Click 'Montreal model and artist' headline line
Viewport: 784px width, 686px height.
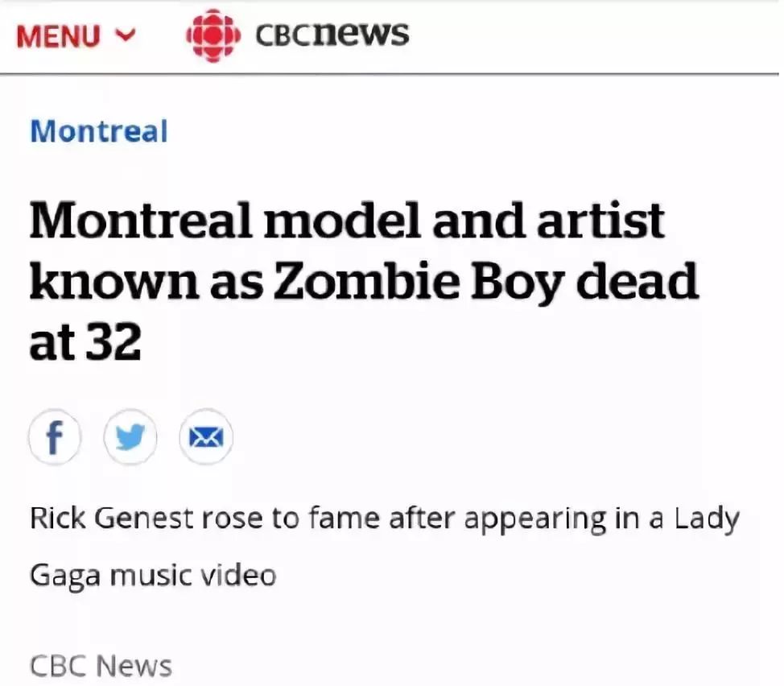(347, 220)
